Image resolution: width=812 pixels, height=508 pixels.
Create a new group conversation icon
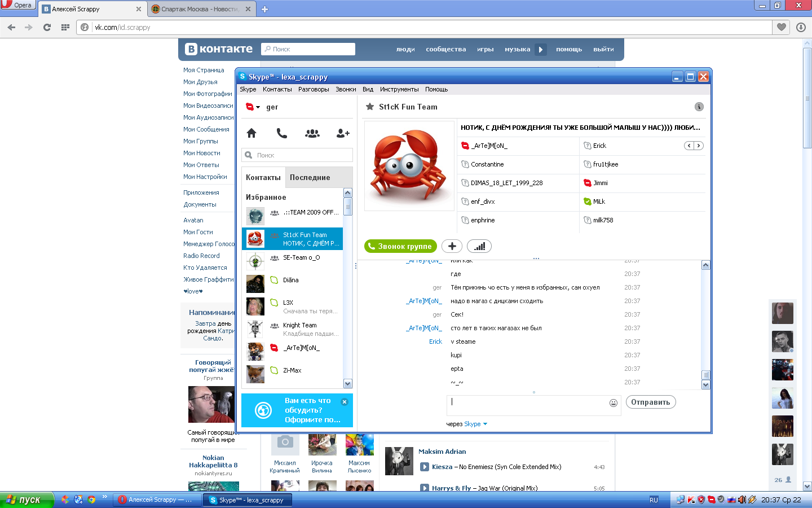click(312, 133)
